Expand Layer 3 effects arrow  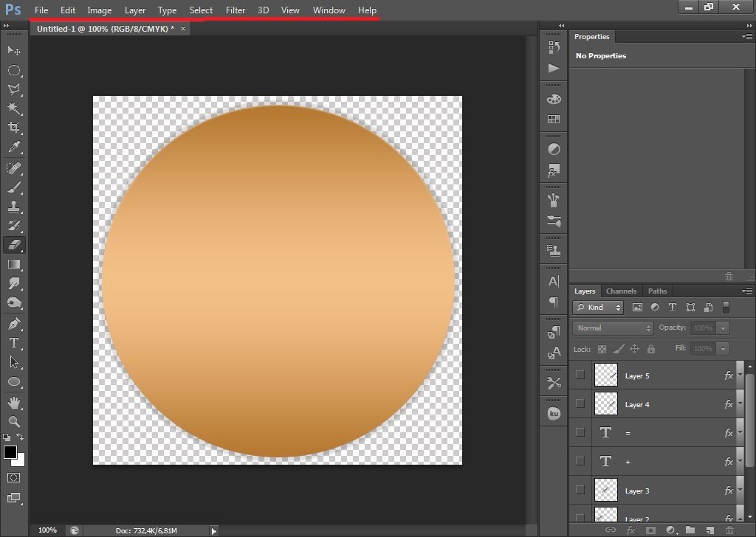740,490
